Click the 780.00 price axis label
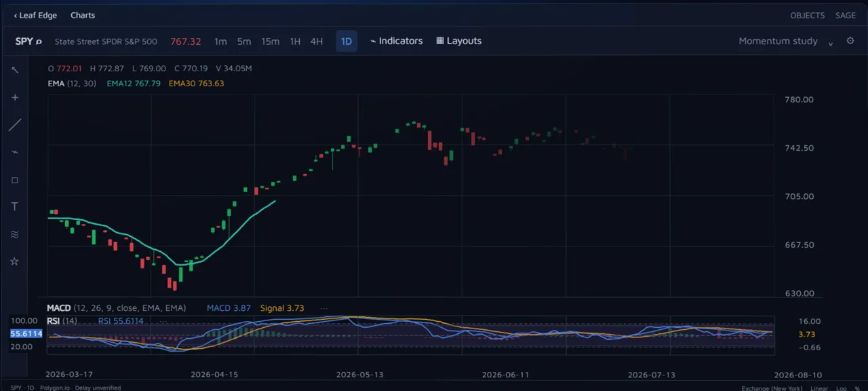 coord(799,100)
